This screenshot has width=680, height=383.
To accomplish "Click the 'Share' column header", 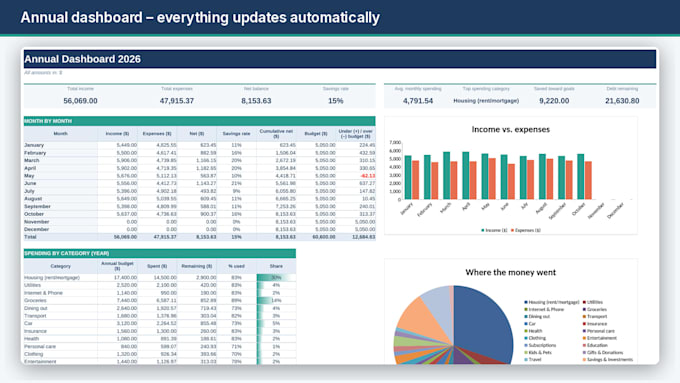I will tap(276, 266).
